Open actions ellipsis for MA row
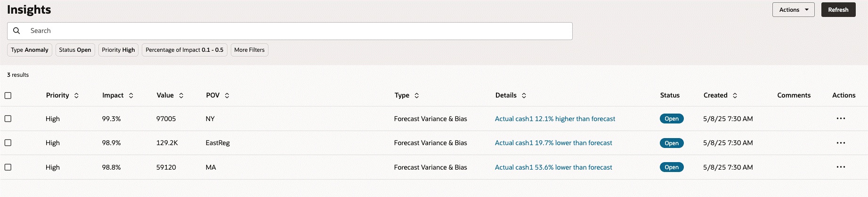The image size is (868, 197). pyautogui.click(x=841, y=167)
